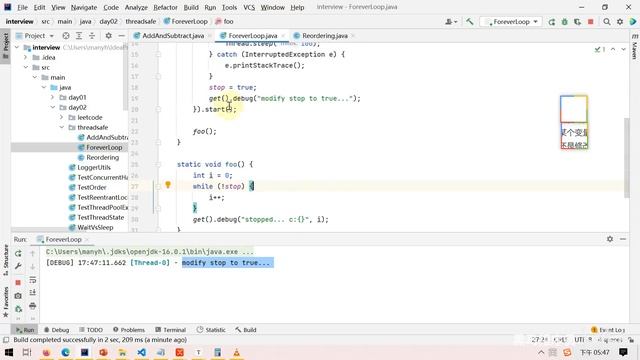Click the threadsafe breadcrumb in navigation bar

coord(140,22)
